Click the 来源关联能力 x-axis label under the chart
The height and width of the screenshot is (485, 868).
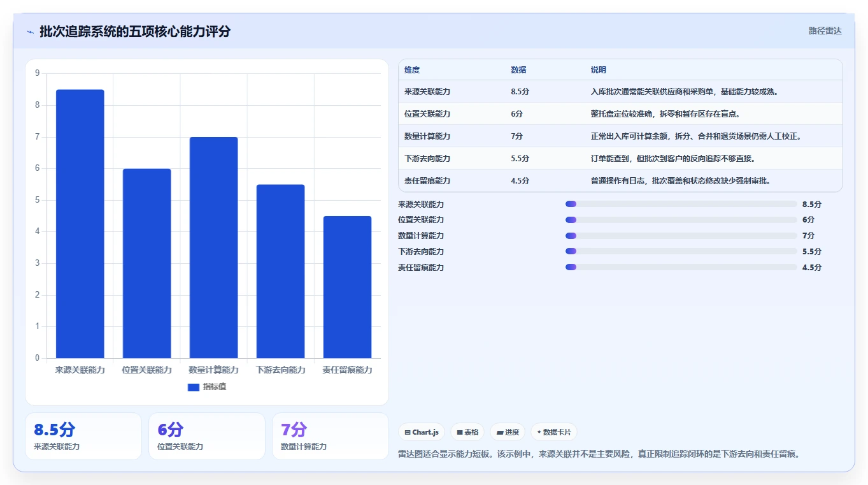click(80, 370)
